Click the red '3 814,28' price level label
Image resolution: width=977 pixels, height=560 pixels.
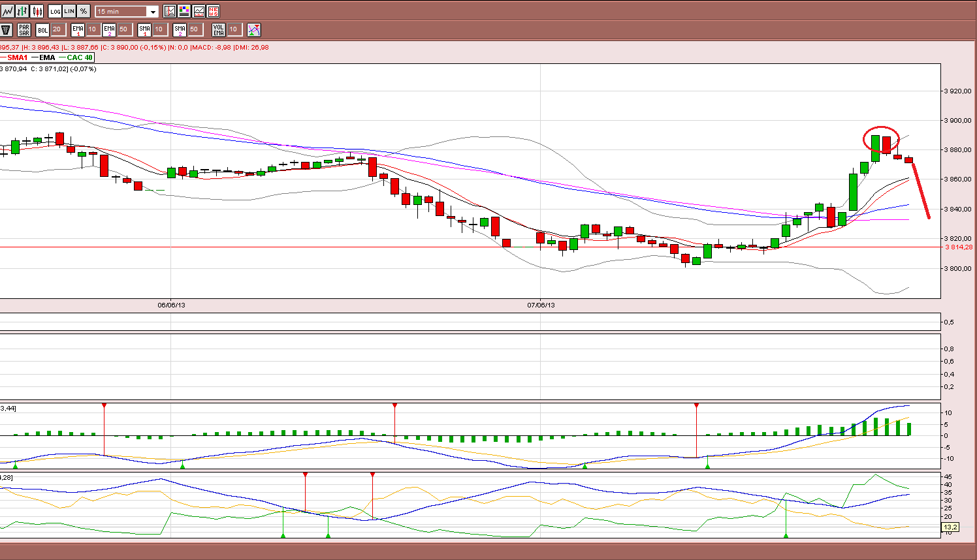pos(959,247)
